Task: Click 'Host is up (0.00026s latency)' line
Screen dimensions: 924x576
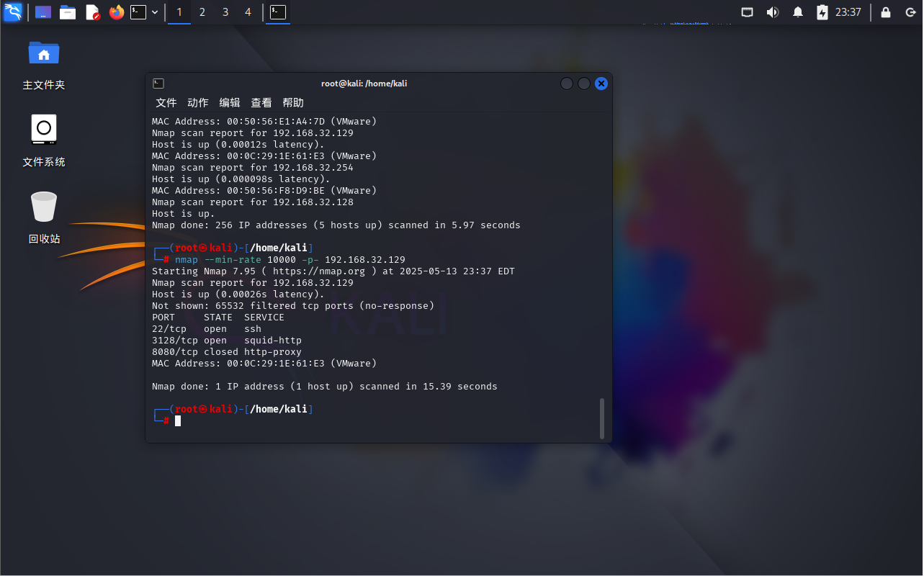Action: click(x=238, y=294)
